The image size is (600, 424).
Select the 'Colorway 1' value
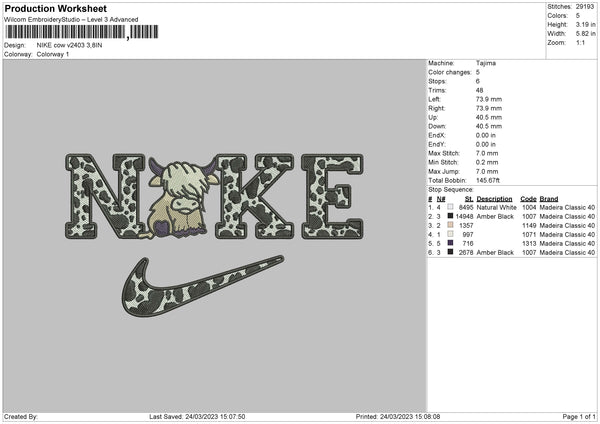pyautogui.click(x=53, y=54)
